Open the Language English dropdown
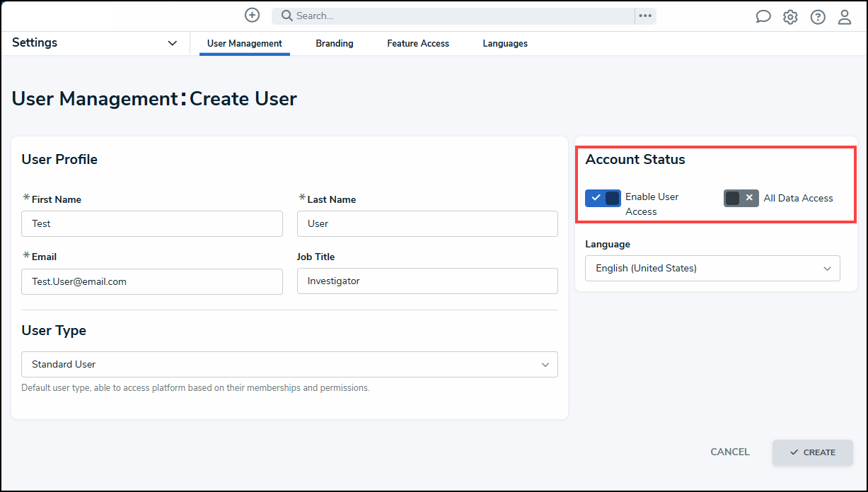The width and height of the screenshot is (868, 492). click(712, 268)
